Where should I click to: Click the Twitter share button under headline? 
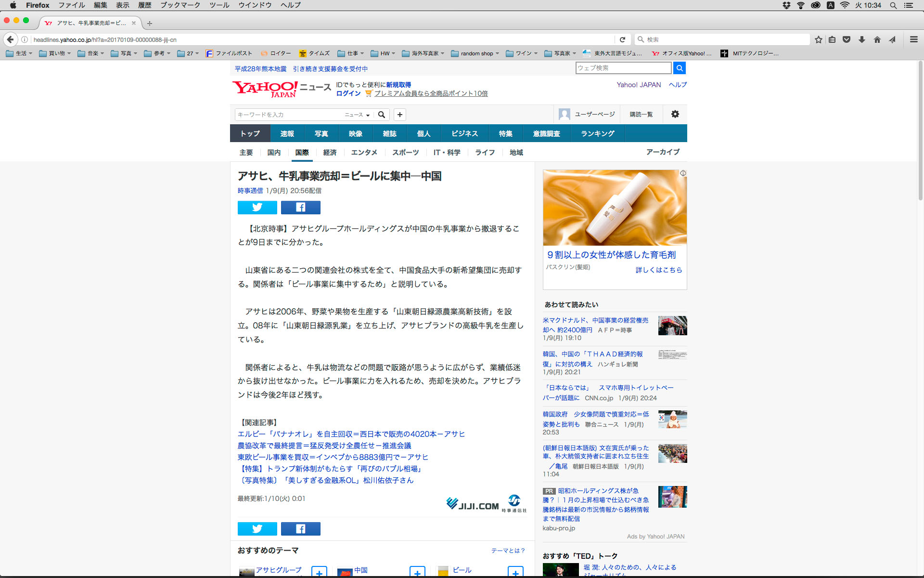[x=257, y=207]
